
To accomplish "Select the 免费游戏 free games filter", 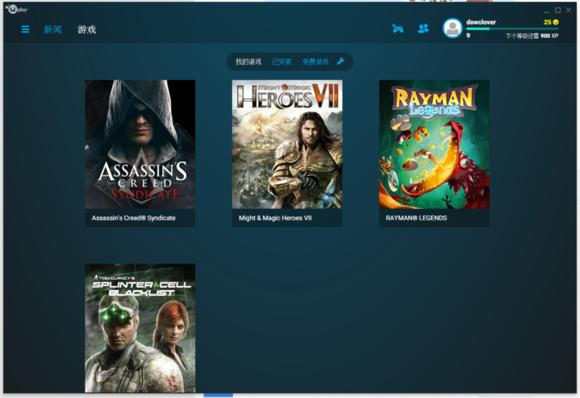I will [x=315, y=61].
